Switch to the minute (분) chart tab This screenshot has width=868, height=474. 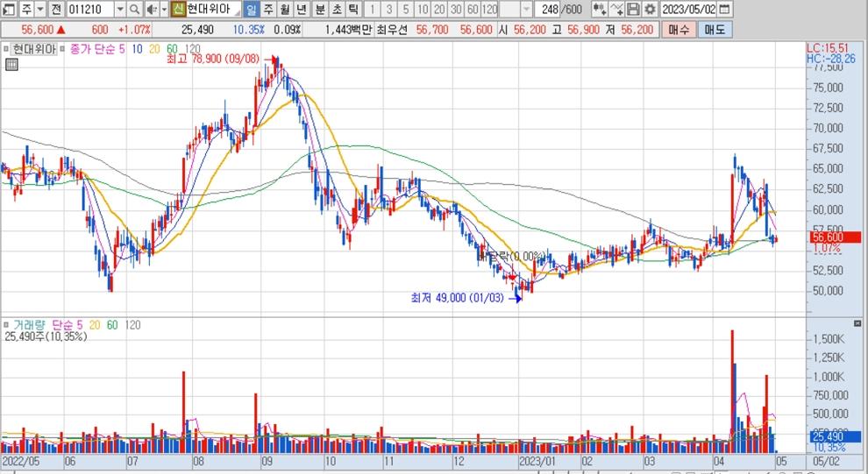point(319,10)
